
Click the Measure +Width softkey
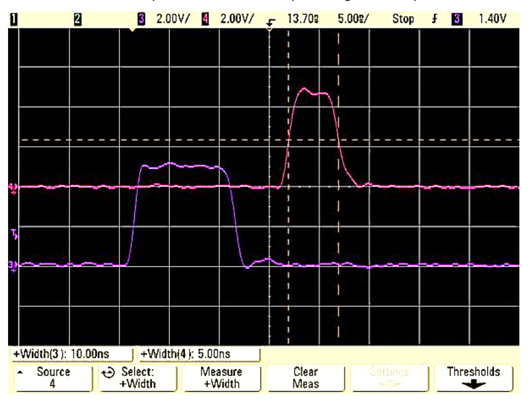pyautogui.click(x=221, y=378)
